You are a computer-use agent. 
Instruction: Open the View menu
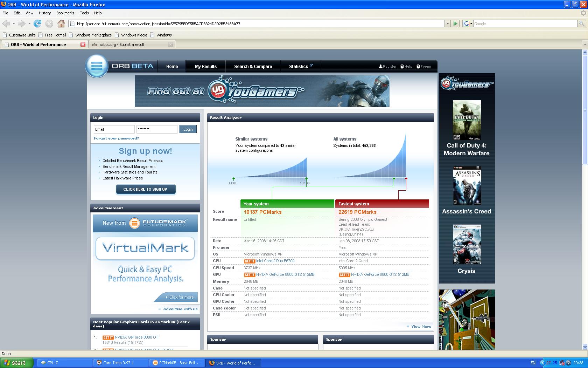click(x=29, y=13)
